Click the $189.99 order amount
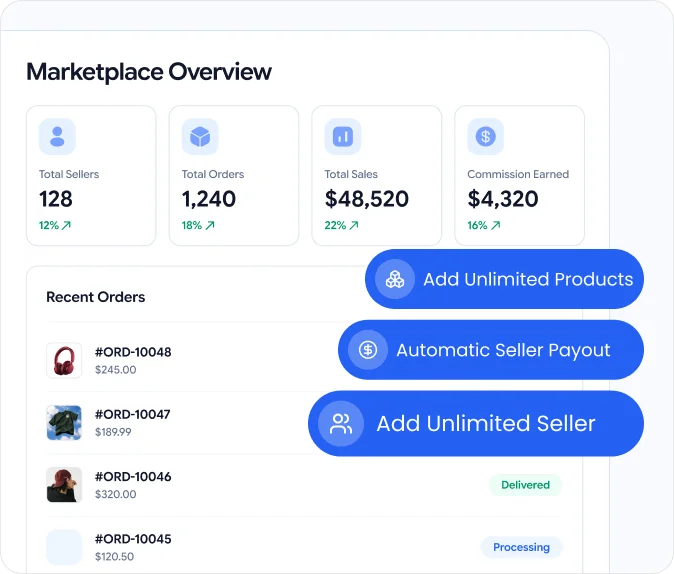The width and height of the screenshot is (674, 574). (113, 432)
